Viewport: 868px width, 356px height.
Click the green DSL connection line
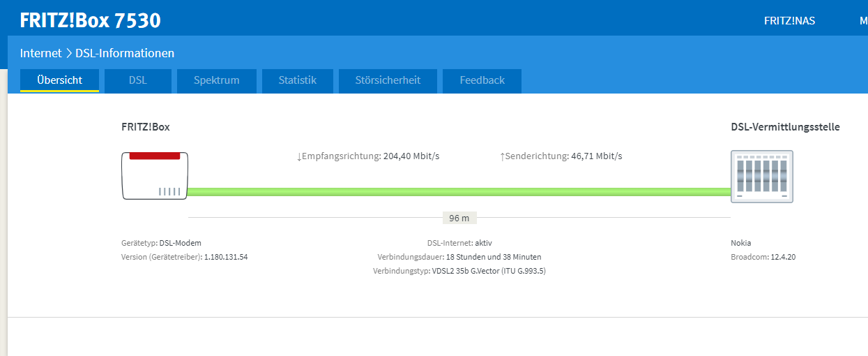[459, 192]
